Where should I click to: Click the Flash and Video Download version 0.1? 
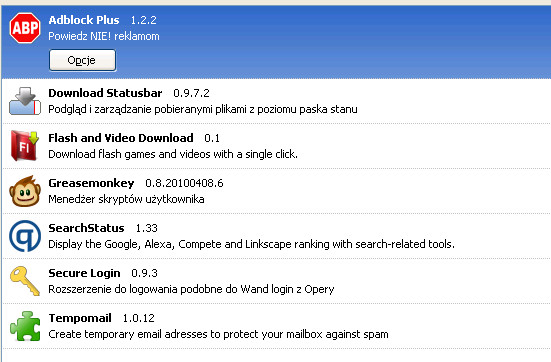(x=212, y=138)
